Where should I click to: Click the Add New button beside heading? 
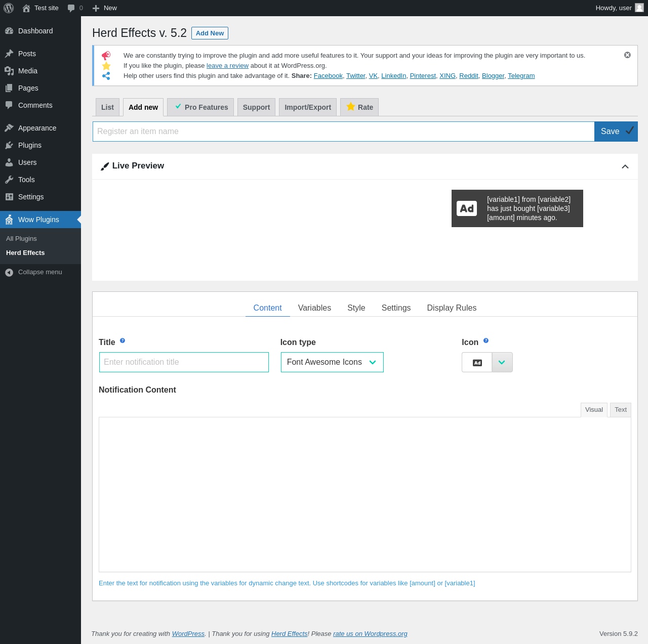(210, 33)
